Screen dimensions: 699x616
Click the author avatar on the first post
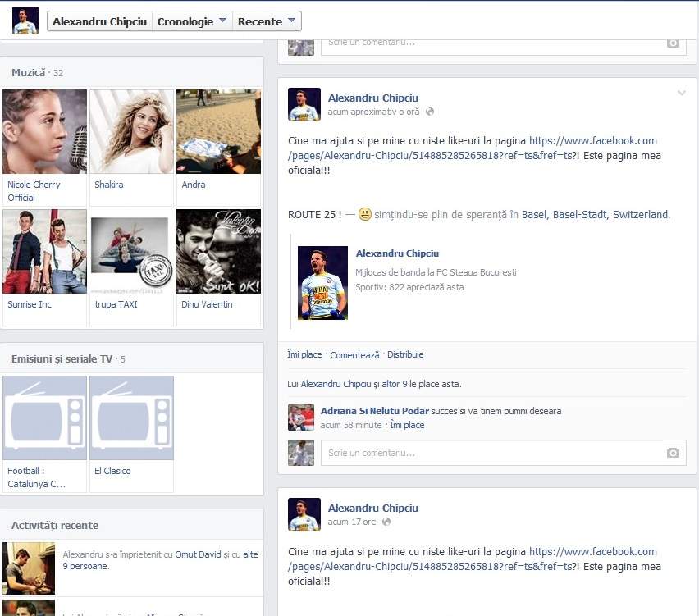coord(304,104)
